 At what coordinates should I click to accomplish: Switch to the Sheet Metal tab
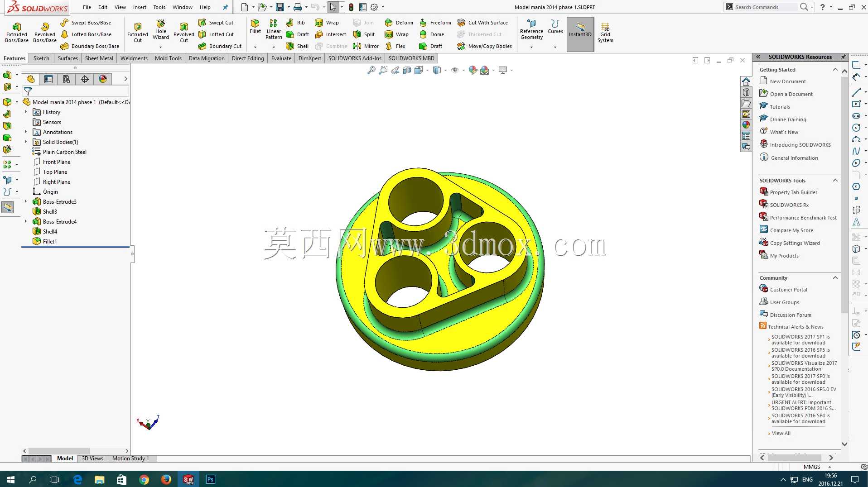pos(99,58)
